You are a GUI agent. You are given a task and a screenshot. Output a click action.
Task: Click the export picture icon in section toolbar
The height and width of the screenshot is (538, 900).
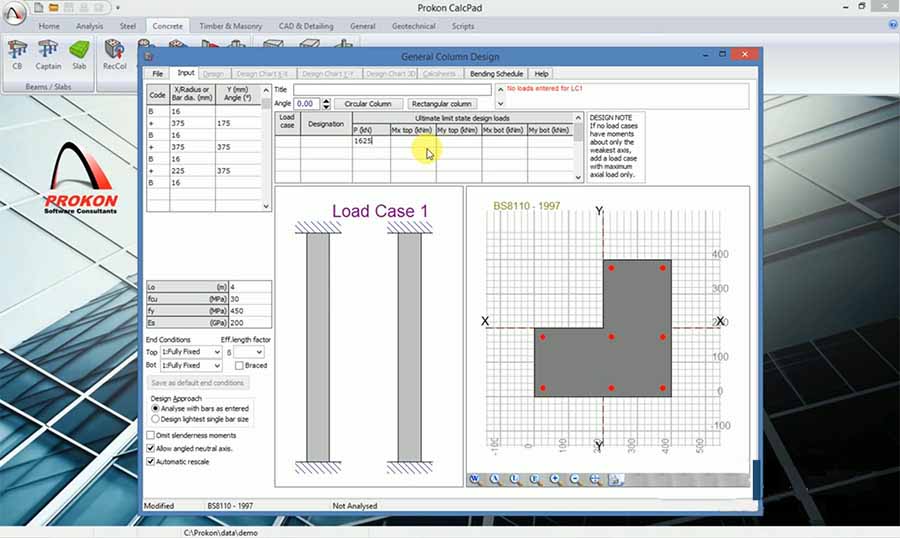click(615, 479)
